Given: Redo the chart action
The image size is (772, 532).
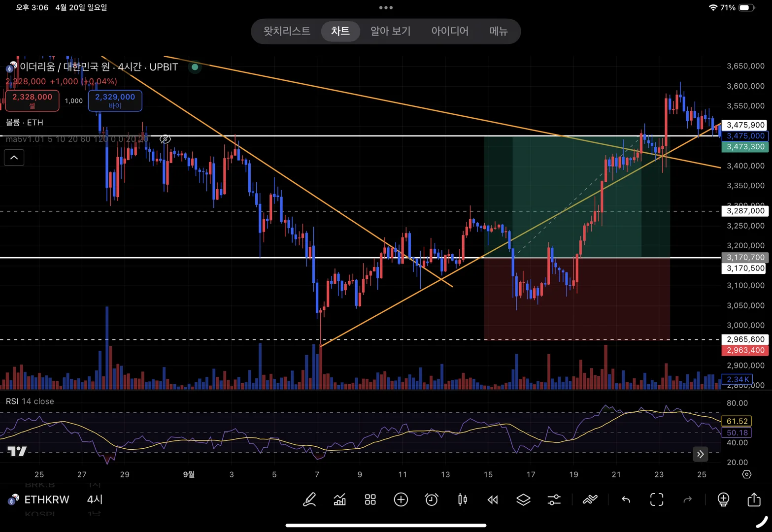Looking at the screenshot, I should tap(688, 499).
